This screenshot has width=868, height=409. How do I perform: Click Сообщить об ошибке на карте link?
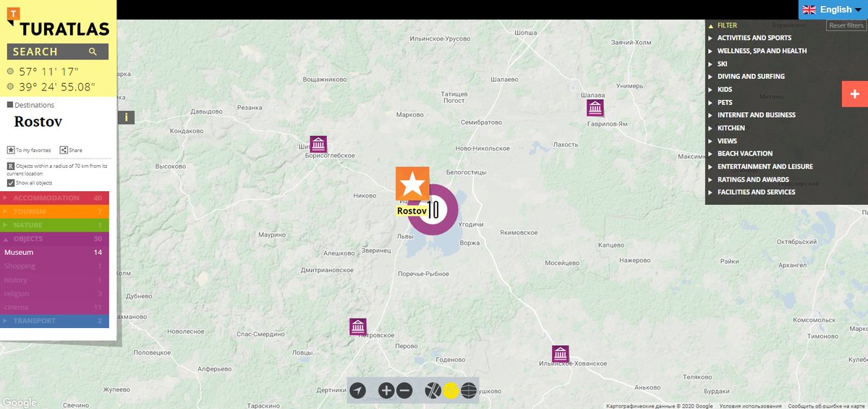click(x=827, y=406)
